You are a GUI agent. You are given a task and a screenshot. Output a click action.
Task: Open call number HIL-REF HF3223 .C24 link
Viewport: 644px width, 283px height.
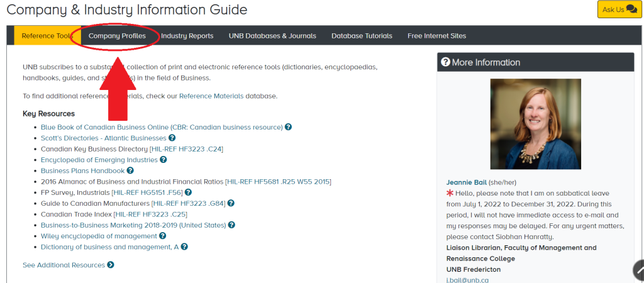click(x=186, y=148)
